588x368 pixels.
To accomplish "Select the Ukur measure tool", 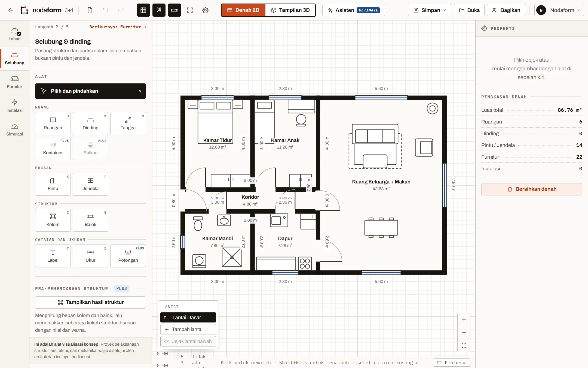I will coord(90,256).
